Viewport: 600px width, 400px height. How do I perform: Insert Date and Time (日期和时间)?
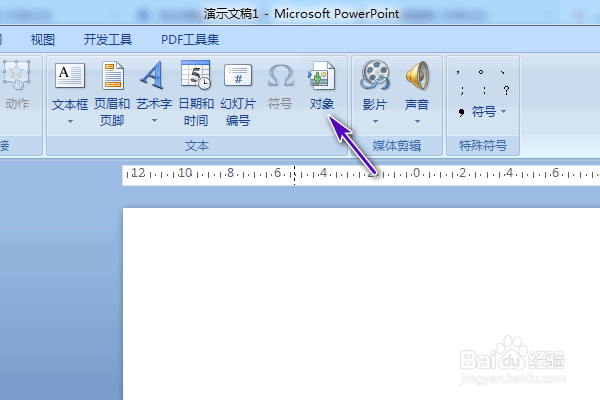[x=196, y=94]
